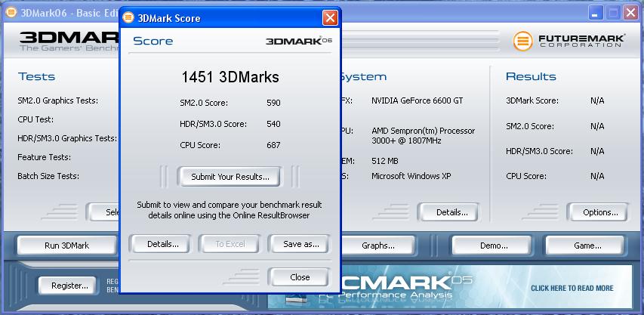
Task: Click Feature Tests label
Action: (44, 157)
